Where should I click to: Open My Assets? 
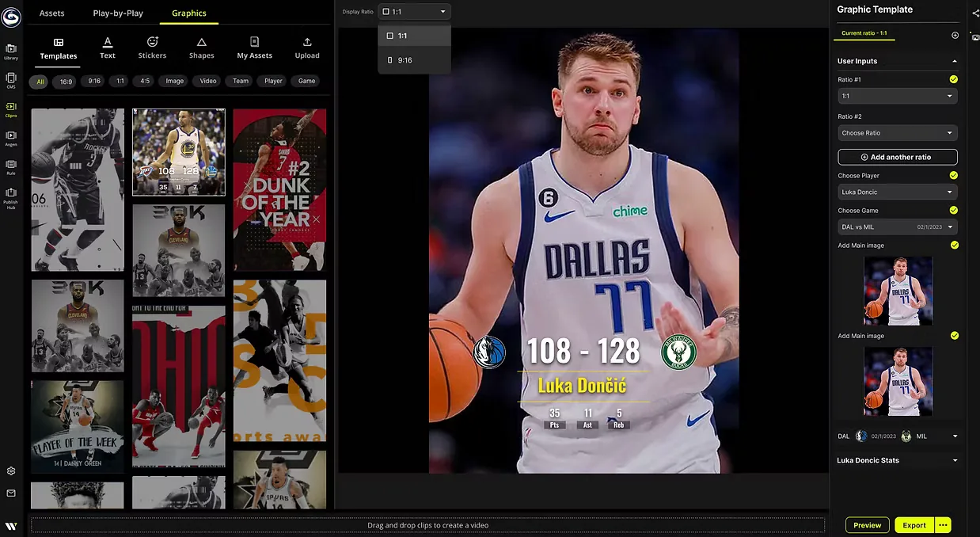click(x=255, y=48)
